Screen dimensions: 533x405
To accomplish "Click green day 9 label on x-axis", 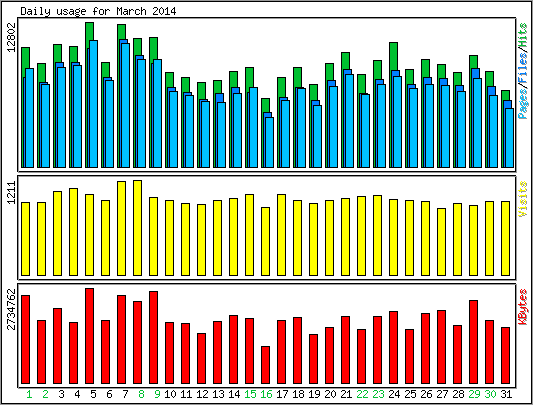I will [157, 394].
